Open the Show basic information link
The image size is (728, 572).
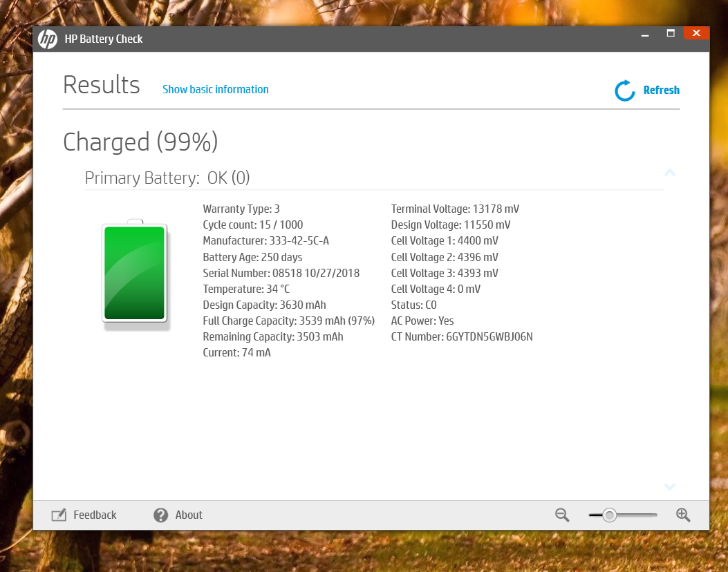[x=215, y=89]
